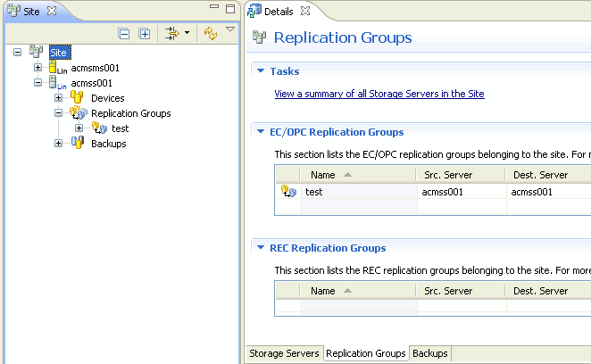591x364 pixels.
Task: Click the Devices cylinders icon
Action: pyautogui.click(x=77, y=97)
